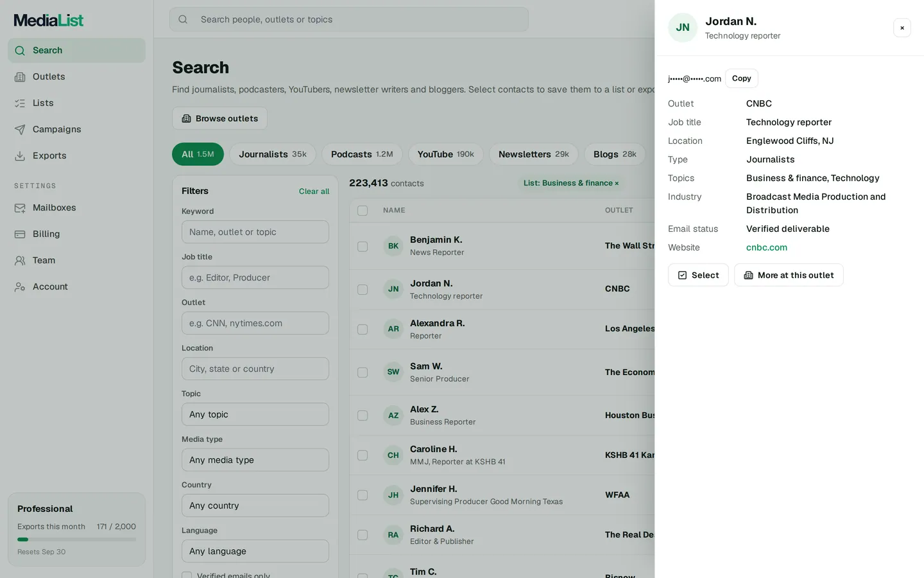The width and height of the screenshot is (924, 578).
Task: Check the box for Sam W.
Action: pos(363,372)
